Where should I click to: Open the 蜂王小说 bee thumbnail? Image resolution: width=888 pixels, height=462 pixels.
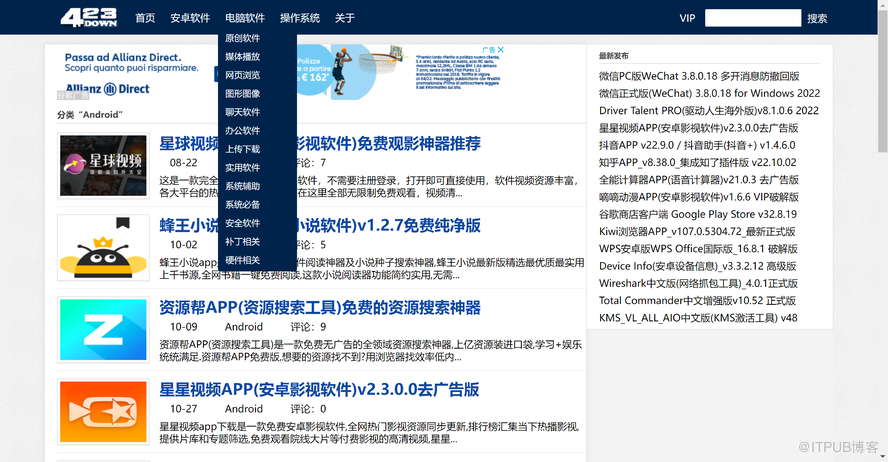tap(103, 247)
